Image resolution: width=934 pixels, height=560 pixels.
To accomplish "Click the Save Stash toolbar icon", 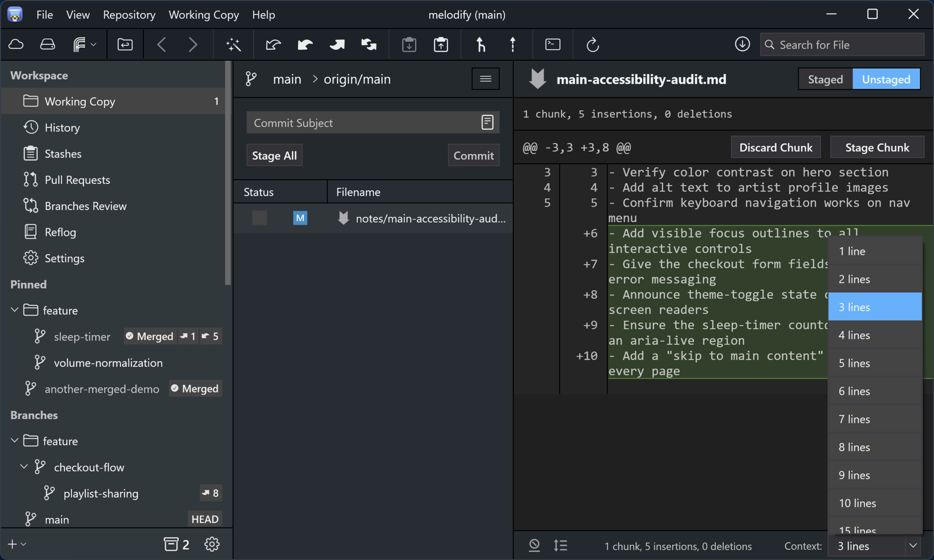I will [409, 45].
